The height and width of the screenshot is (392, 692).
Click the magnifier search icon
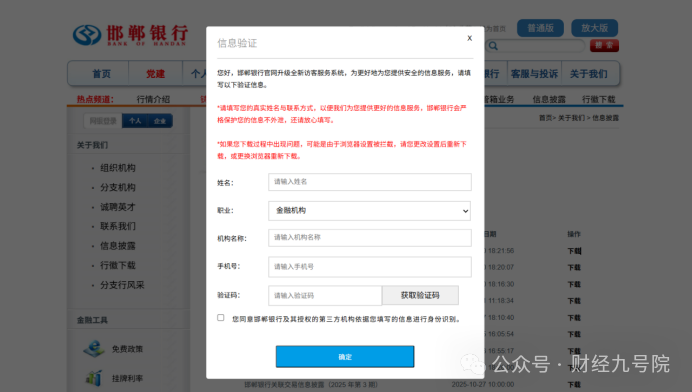[x=493, y=46]
